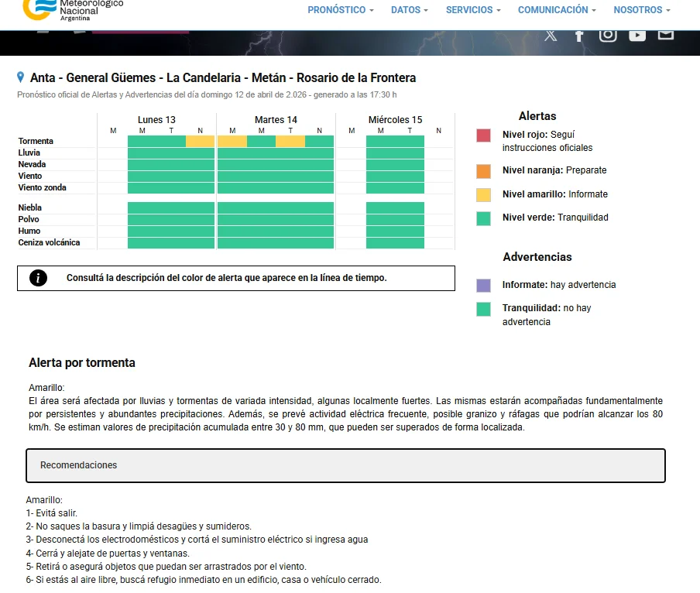Image resolution: width=700 pixels, height=593 pixels.
Task: Click yellow Tormenta cell on Lunes 13 night
Action: [200, 142]
